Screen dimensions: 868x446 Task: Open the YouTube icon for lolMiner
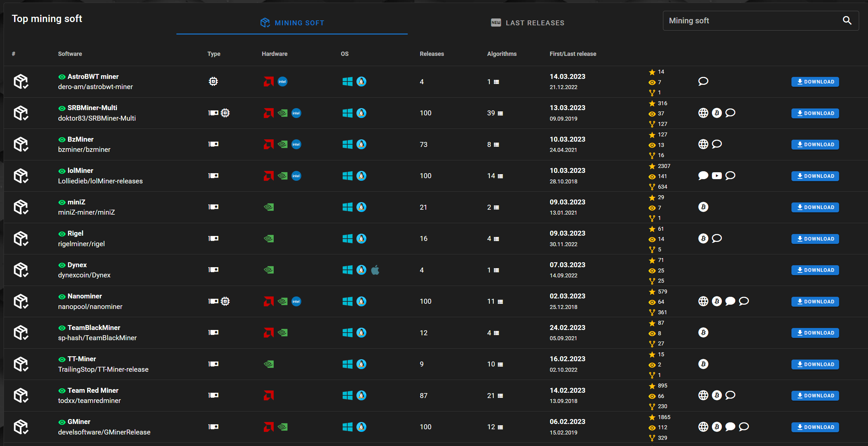coord(716,176)
